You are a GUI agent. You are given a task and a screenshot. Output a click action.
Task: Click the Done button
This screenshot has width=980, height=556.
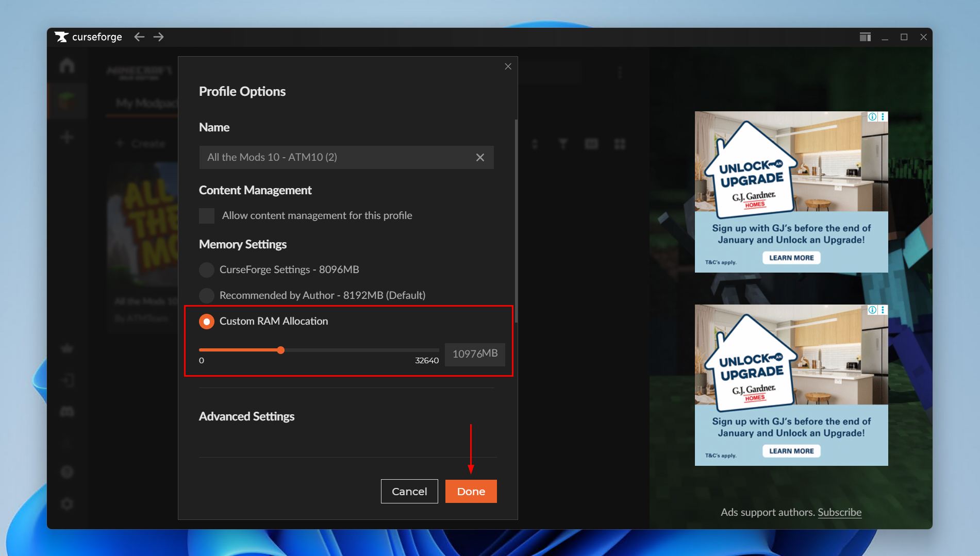471,491
